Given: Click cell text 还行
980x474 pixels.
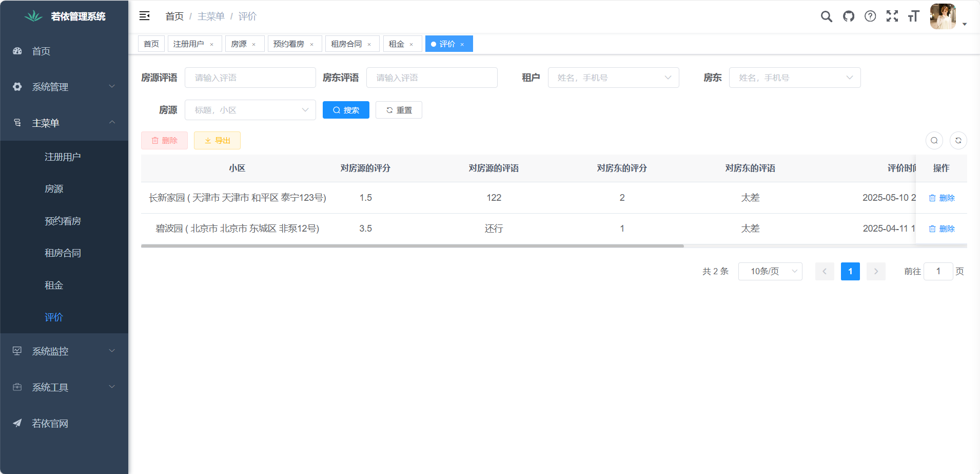Looking at the screenshot, I should [x=494, y=229].
